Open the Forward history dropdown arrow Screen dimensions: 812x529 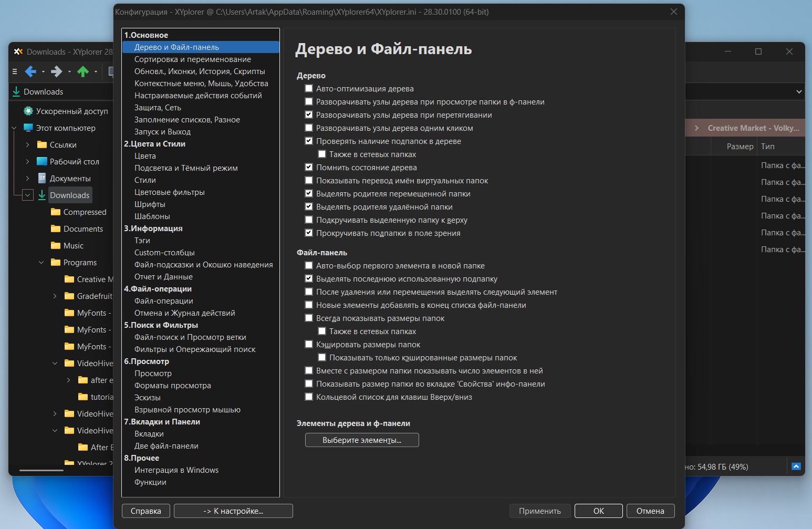[x=69, y=72]
